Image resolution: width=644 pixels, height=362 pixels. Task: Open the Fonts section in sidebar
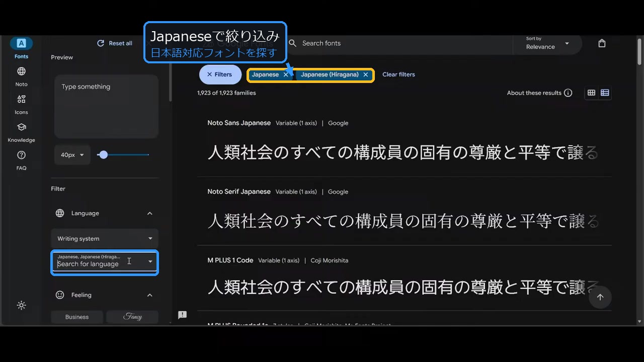(21, 48)
